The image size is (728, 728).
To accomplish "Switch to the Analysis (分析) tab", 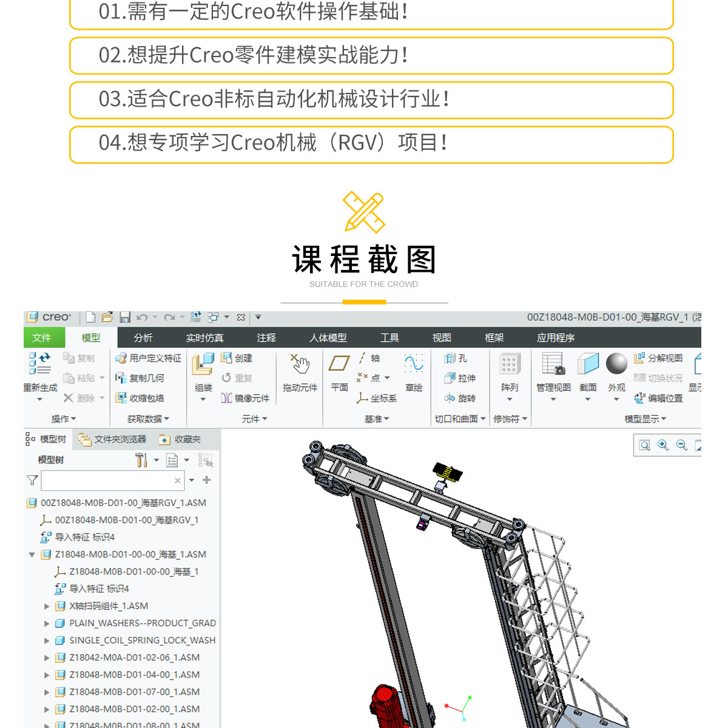I will pyautogui.click(x=143, y=337).
